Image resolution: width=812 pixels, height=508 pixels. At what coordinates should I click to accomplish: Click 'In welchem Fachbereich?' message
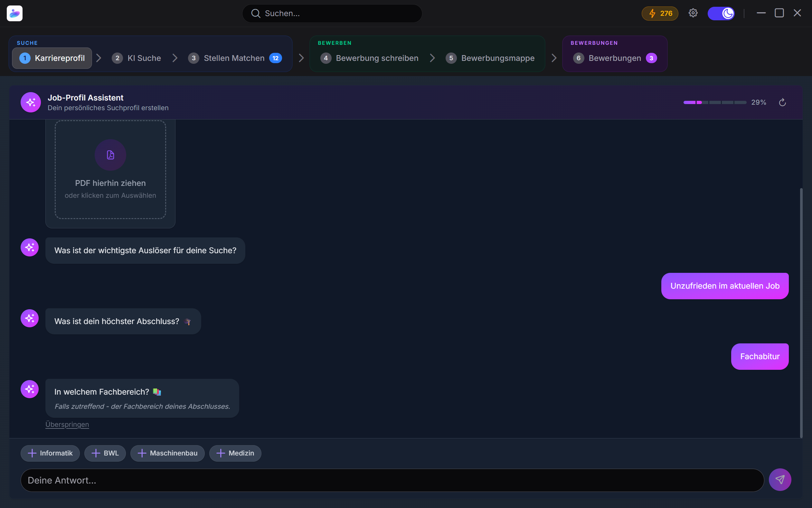(142, 398)
